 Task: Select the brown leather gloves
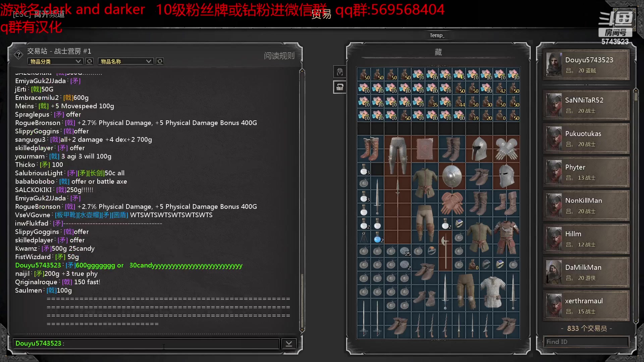pyautogui.click(x=452, y=203)
